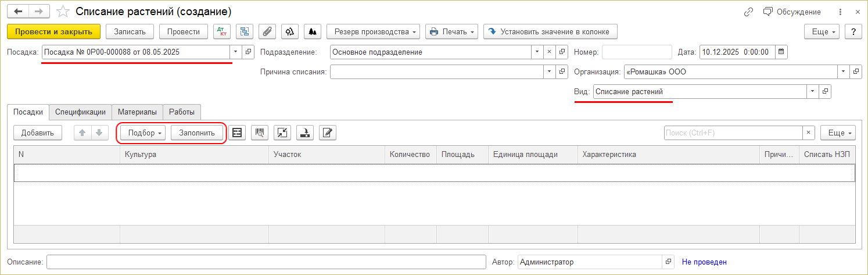
Task: Click the two black trees icon
Action: (x=313, y=31)
